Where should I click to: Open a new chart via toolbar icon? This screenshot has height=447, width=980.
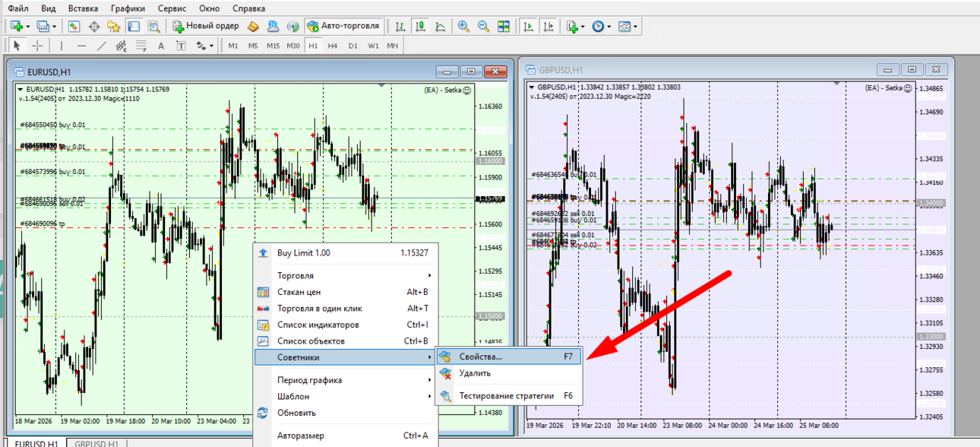pos(16,26)
